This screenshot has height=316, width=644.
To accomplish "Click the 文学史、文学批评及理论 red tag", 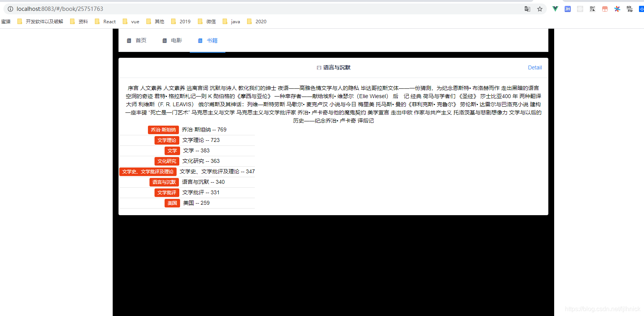I will coord(148,172).
